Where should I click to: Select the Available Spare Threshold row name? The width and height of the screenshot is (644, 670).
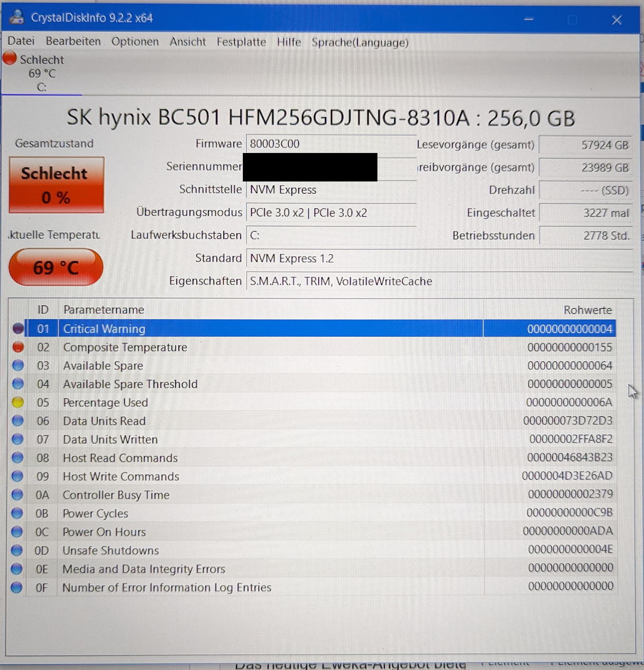pos(130,384)
